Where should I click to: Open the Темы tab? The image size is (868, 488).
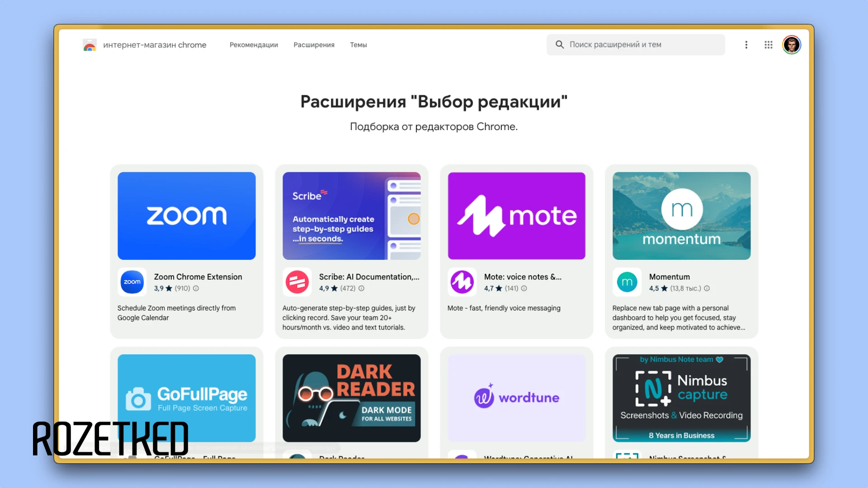coord(358,45)
